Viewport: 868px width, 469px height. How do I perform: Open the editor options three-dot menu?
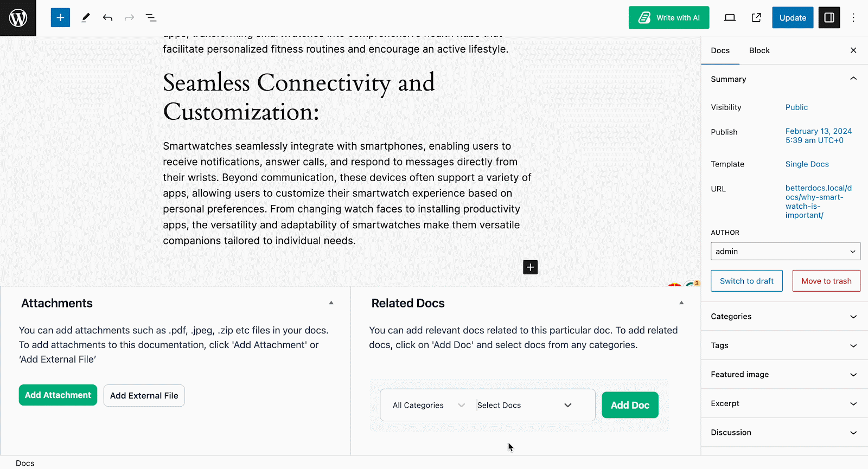[853, 17]
